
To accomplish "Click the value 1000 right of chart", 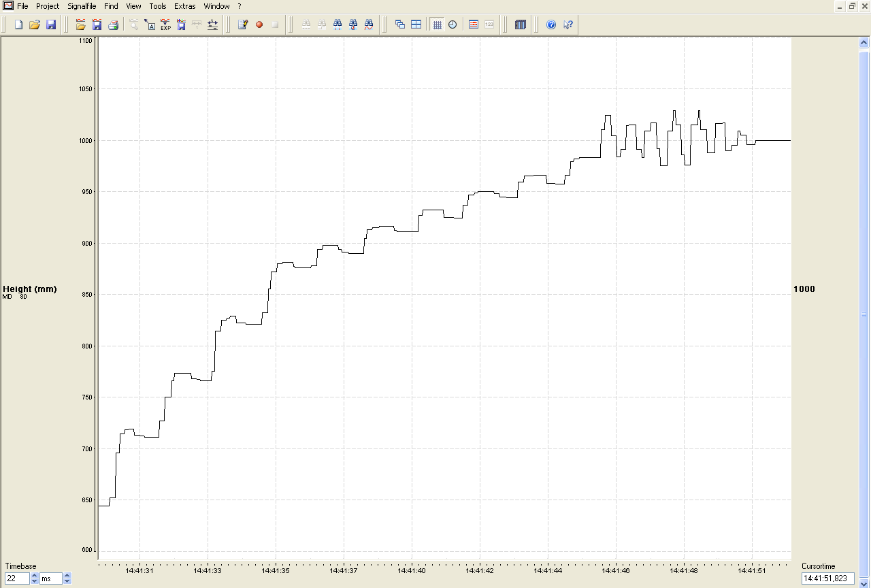I will coord(804,289).
